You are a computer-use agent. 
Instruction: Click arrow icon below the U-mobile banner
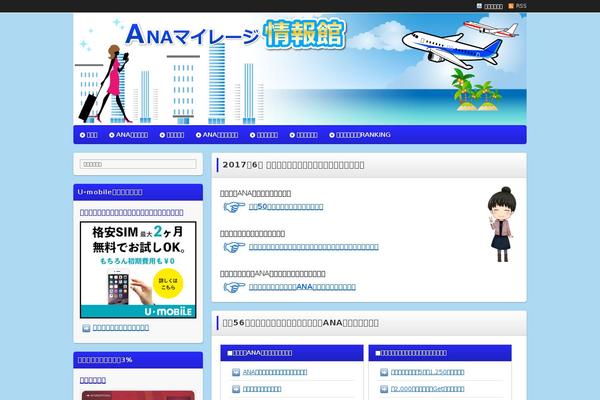pos(86,328)
